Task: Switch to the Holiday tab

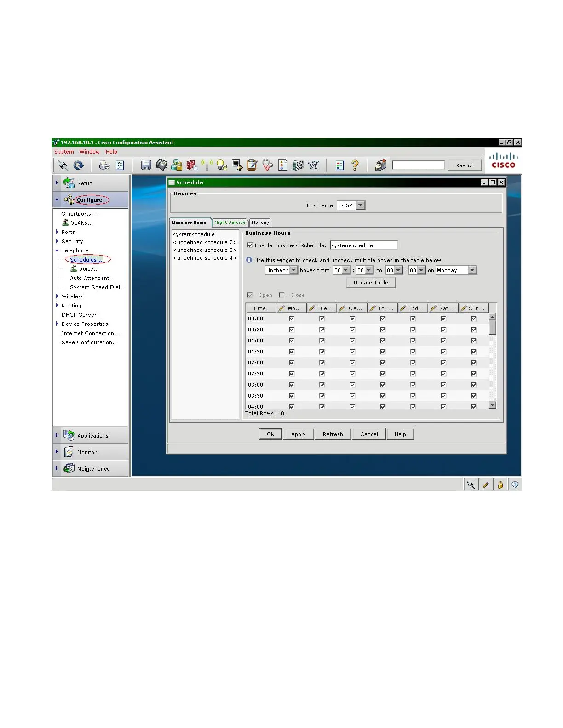Action: click(x=260, y=222)
